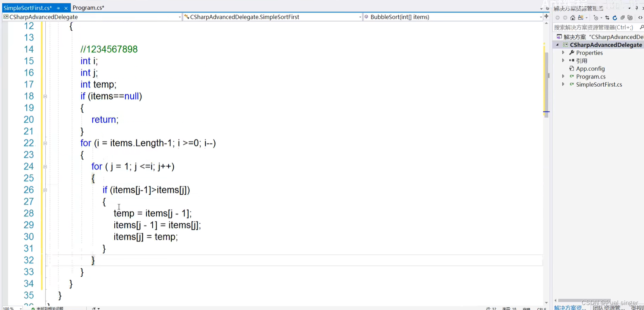Click the //1234567898 comment on line 14

pyautogui.click(x=109, y=49)
